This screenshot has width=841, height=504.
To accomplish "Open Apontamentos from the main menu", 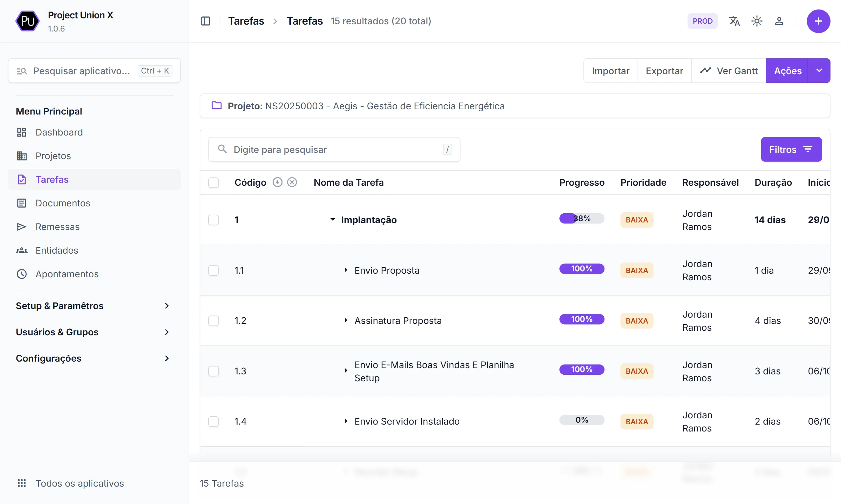I will (x=67, y=274).
